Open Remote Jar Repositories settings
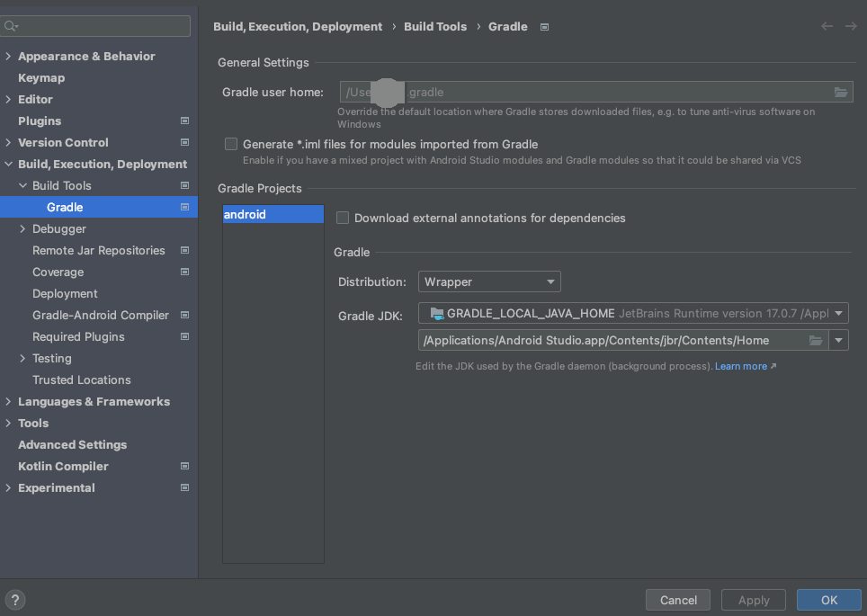 point(98,251)
